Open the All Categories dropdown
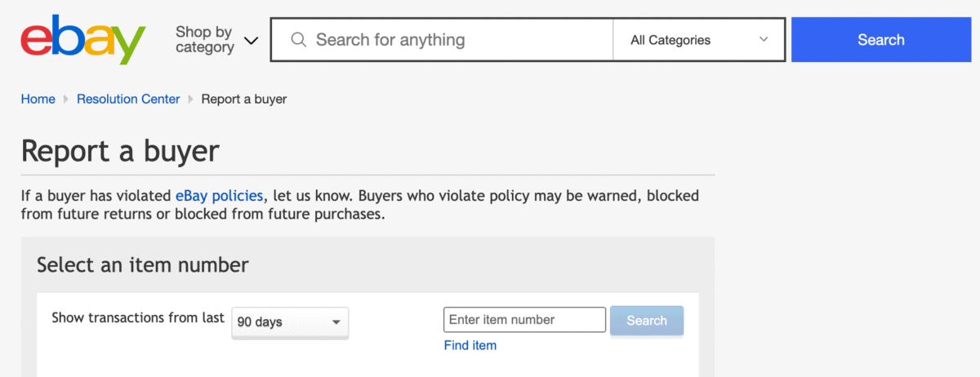980x377 pixels. coord(699,40)
